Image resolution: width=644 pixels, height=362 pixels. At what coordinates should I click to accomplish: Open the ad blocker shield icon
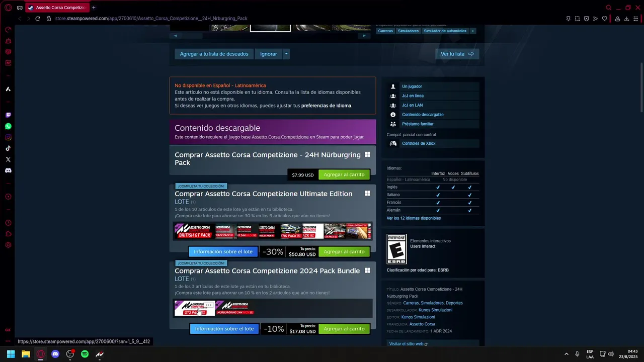coord(586,19)
